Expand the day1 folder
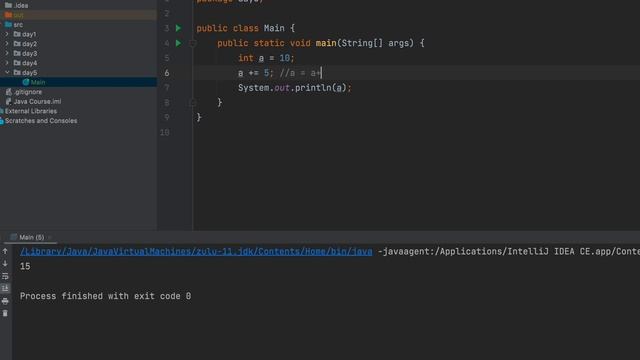The image size is (640, 360). point(7,34)
